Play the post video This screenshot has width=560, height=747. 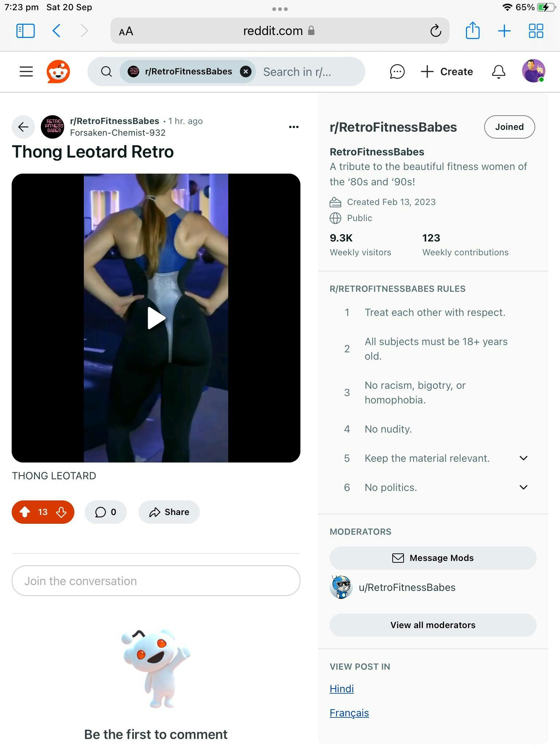pyautogui.click(x=156, y=318)
